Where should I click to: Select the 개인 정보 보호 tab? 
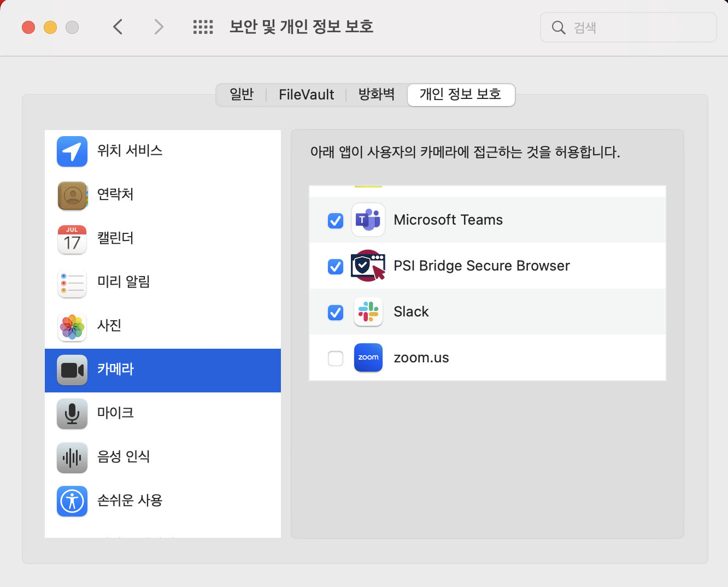click(x=461, y=95)
